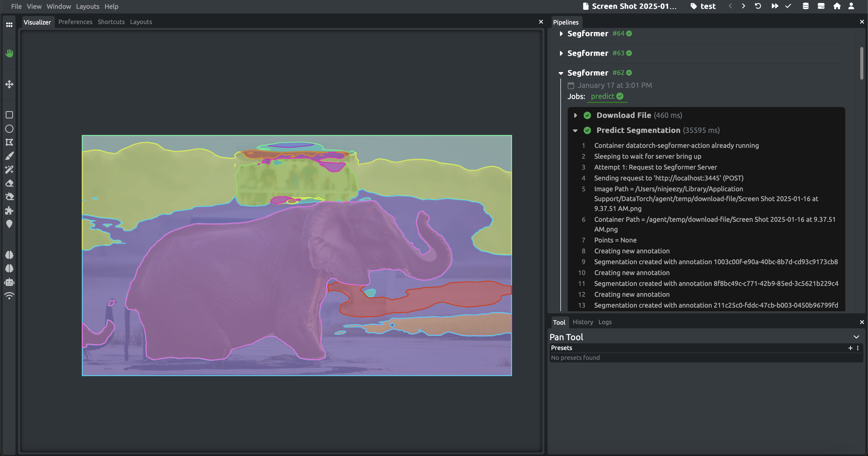Click the robot tool icon
This screenshot has height=456, width=868.
[9, 282]
